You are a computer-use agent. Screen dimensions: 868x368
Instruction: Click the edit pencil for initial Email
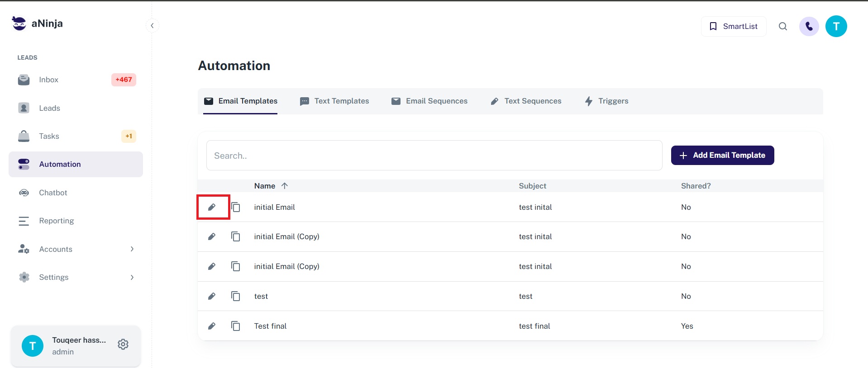(212, 207)
